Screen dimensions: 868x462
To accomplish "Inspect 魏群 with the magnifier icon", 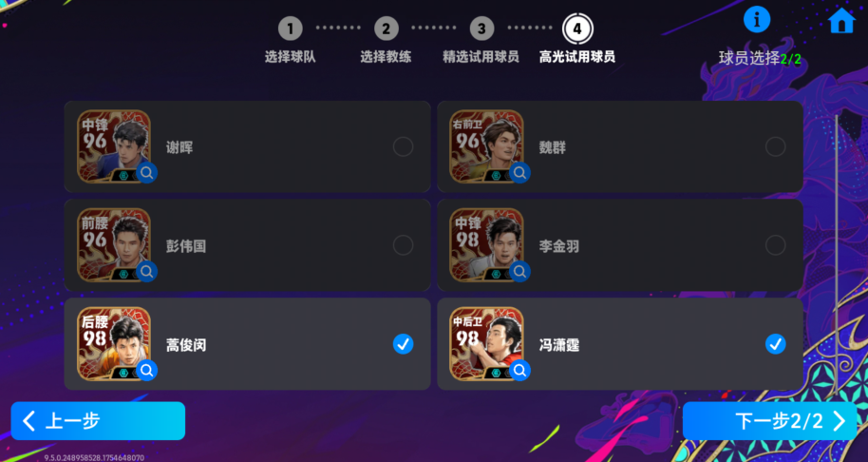I will [x=519, y=173].
